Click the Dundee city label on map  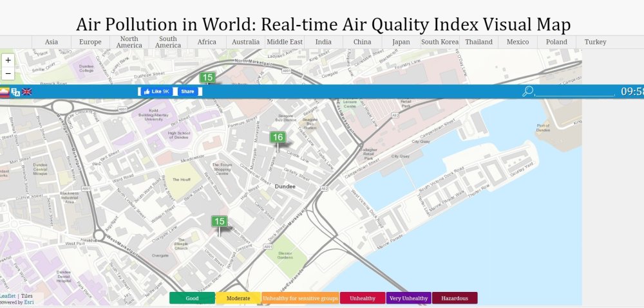click(x=285, y=186)
